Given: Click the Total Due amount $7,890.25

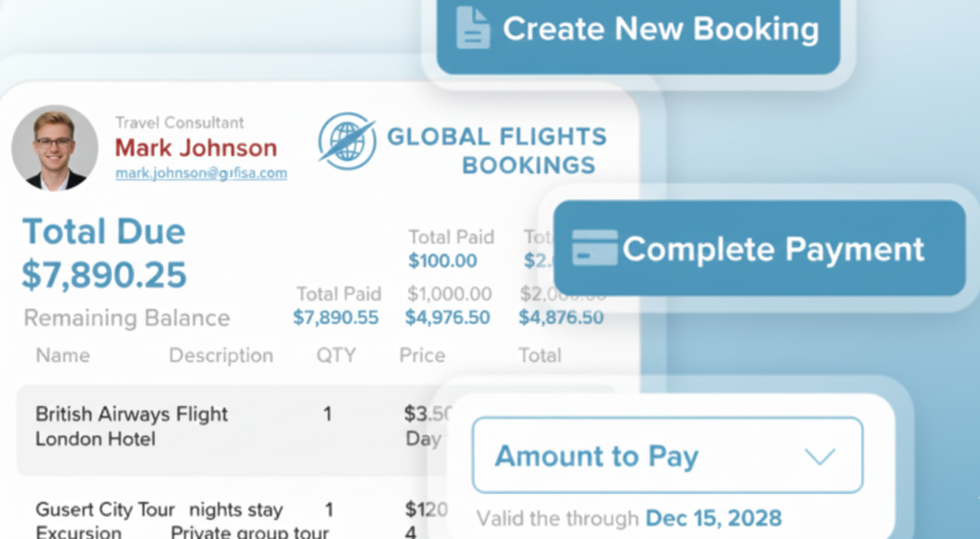Looking at the screenshot, I should [x=104, y=275].
